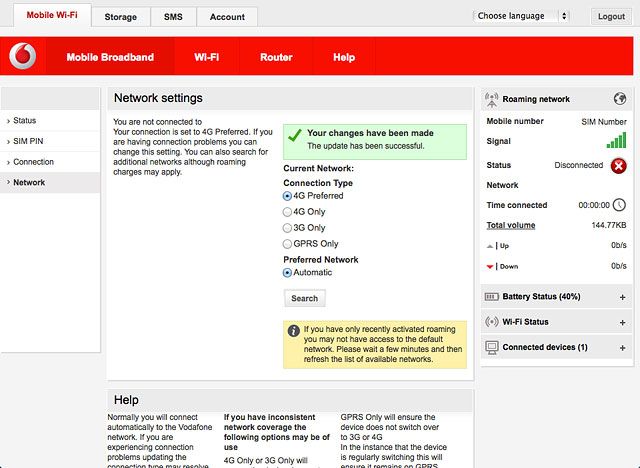Click the Preferred Network label
Viewport: 640px width, 468px height.
321,260
